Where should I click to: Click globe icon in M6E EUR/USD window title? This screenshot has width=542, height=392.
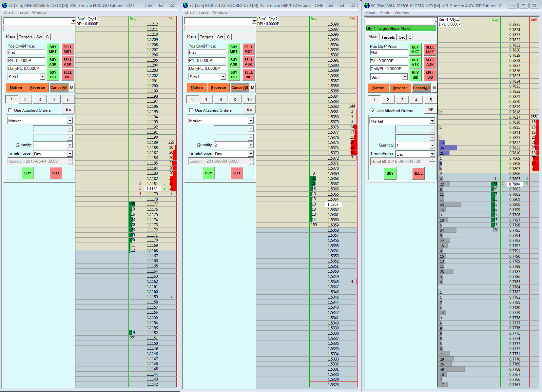5,5
